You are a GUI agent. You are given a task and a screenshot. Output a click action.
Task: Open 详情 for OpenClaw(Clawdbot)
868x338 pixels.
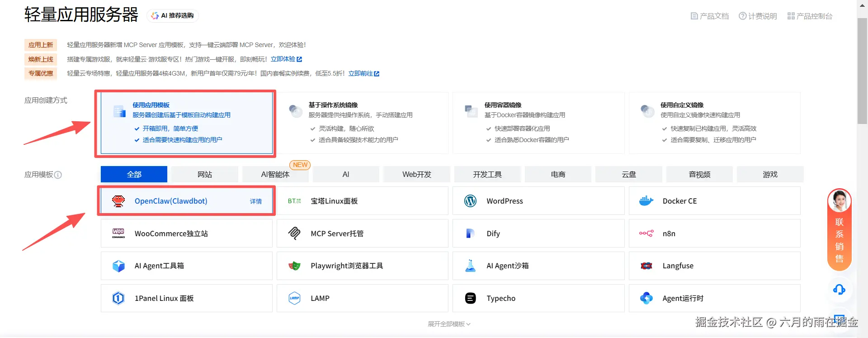point(256,201)
